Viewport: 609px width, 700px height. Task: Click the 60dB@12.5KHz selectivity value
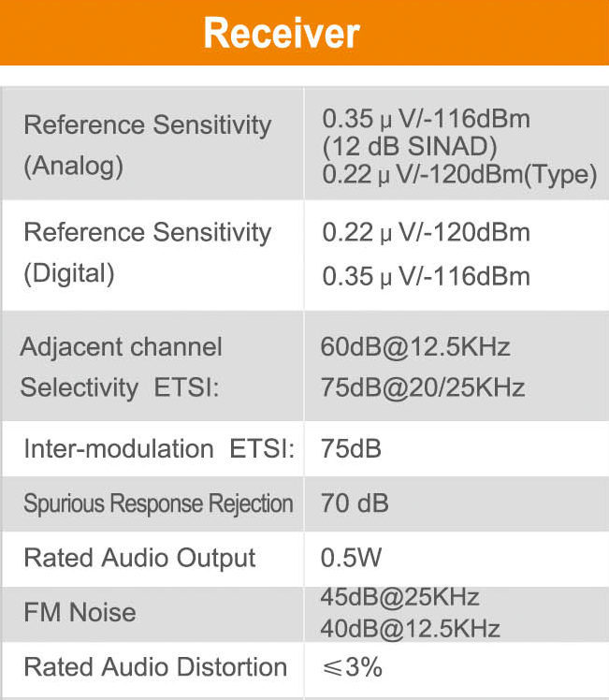tap(414, 347)
